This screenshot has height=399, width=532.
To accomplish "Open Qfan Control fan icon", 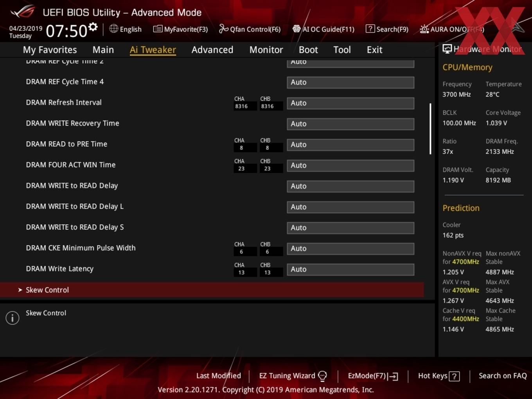I will point(223,29).
